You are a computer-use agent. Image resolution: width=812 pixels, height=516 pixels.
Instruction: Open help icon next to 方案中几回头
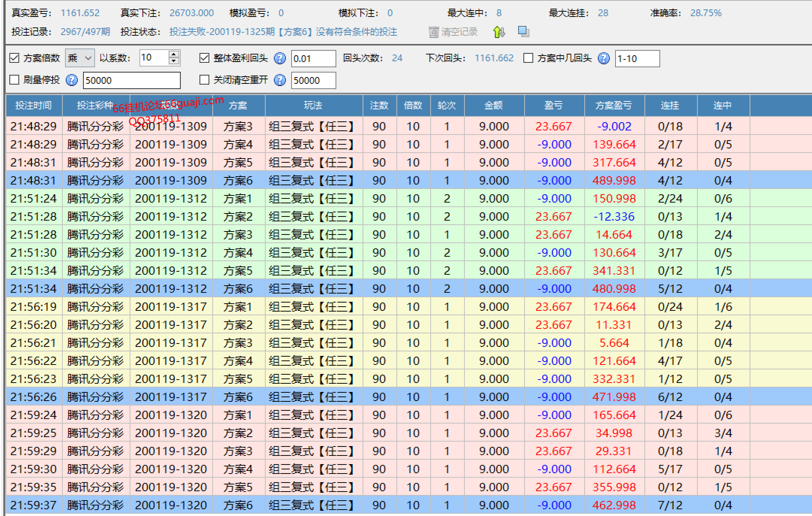603,58
